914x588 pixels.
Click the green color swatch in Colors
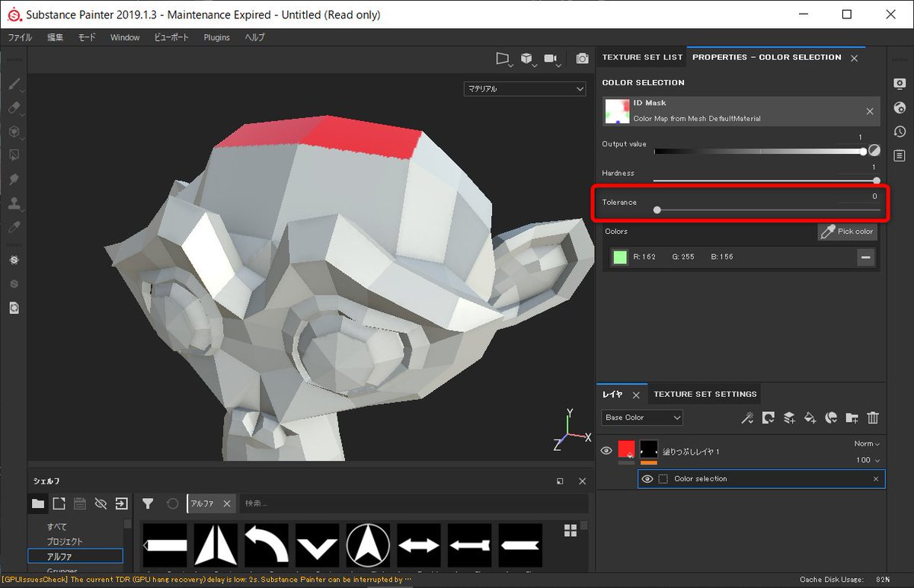[x=619, y=257]
